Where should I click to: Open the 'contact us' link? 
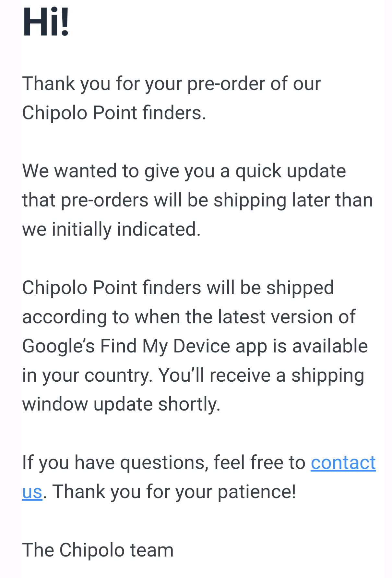pos(343,462)
